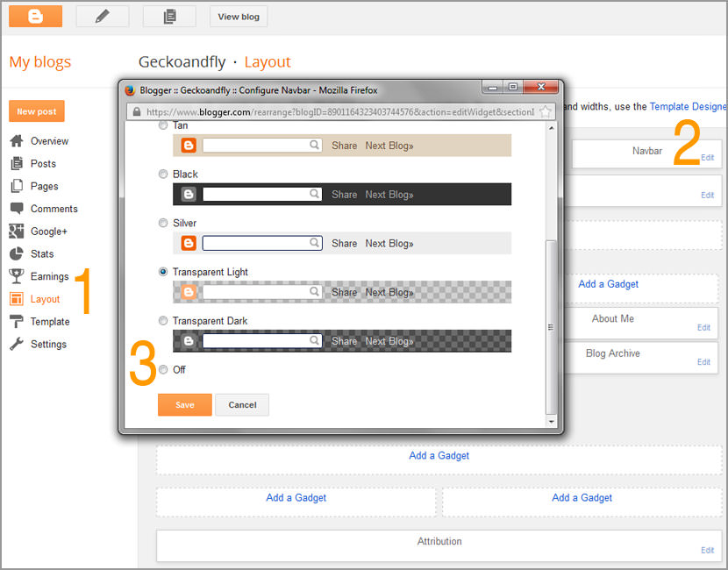728x570 pixels.
Task: Open Stats in the sidebar
Action: pos(42,254)
